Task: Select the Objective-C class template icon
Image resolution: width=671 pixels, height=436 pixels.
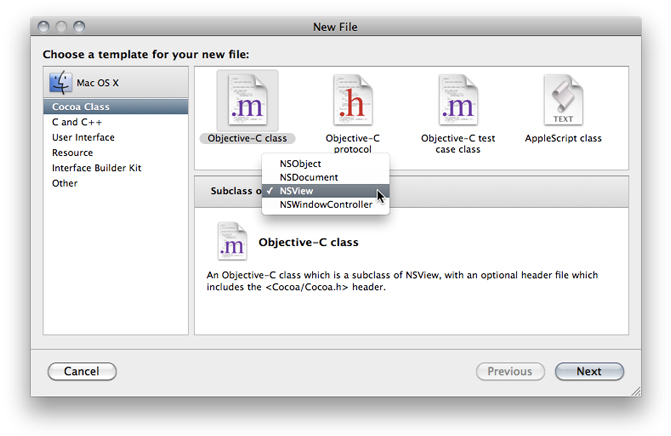Action: (x=247, y=101)
